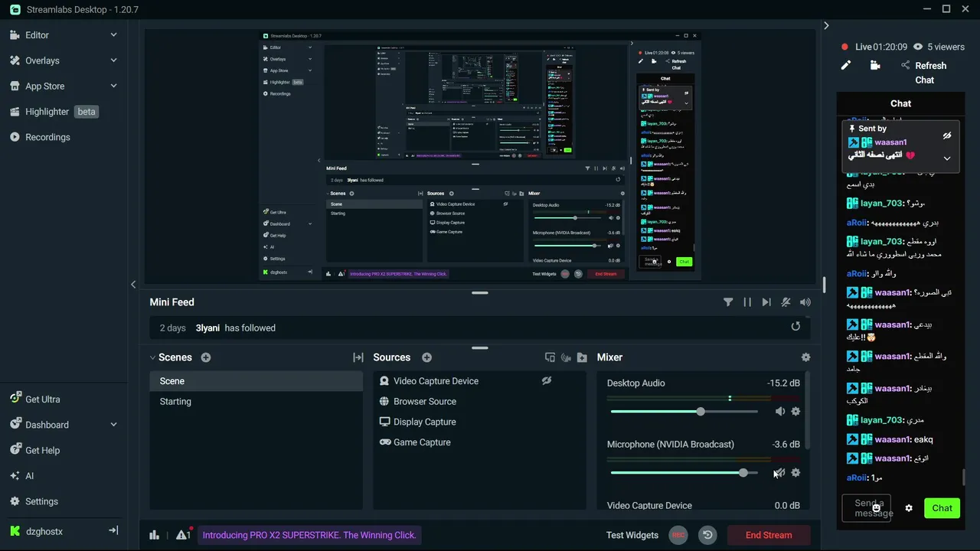980x551 pixels.
Task: Open Get Help in sidebar
Action: (x=42, y=451)
